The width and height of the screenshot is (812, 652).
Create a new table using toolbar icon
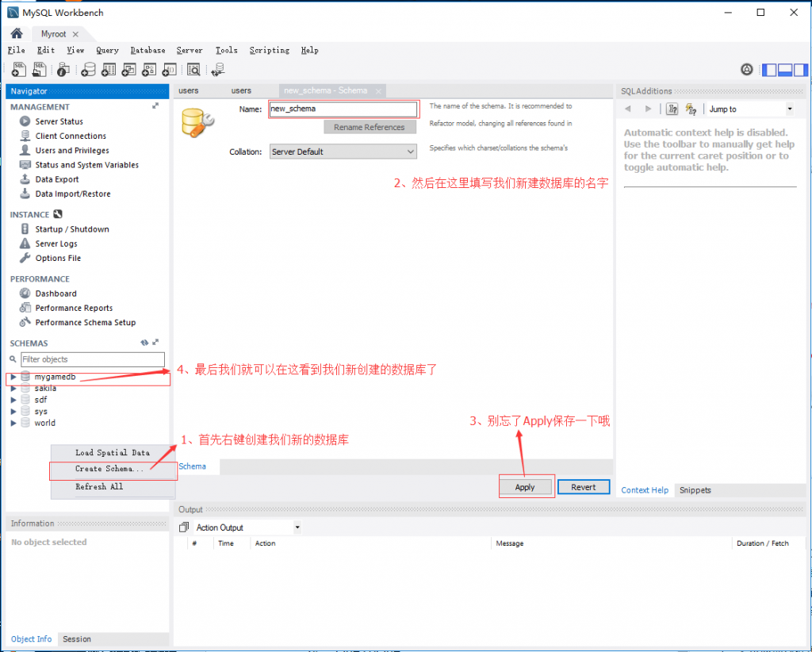(x=108, y=69)
